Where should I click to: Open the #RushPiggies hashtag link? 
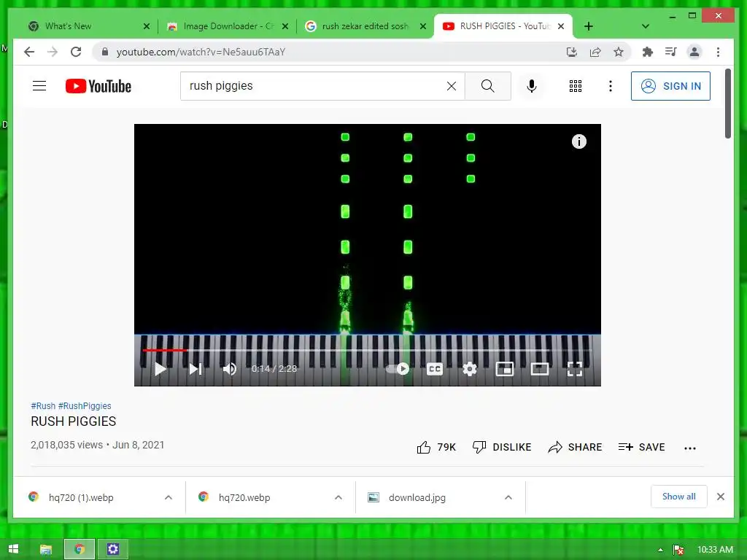coord(85,405)
